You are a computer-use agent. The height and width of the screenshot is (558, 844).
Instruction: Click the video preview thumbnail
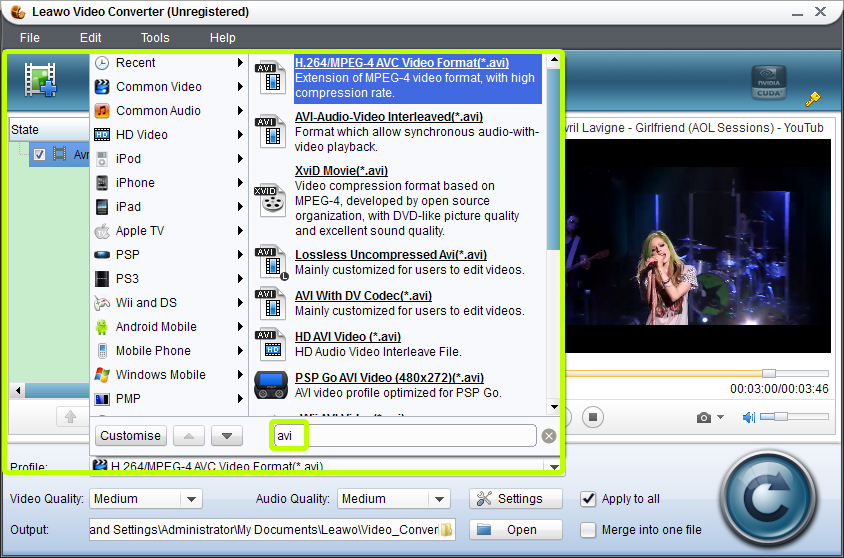point(698,246)
